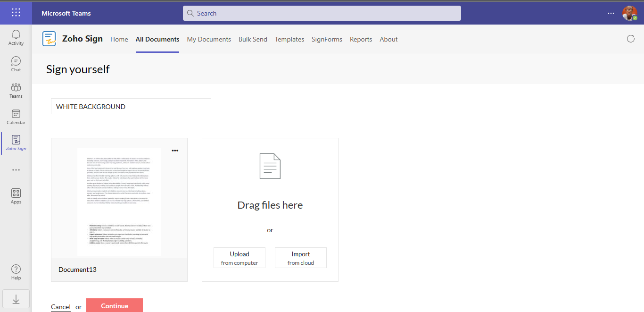Click Upload from computer button
Viewport: 644px width, 312px height.
[x=239, y=258]
